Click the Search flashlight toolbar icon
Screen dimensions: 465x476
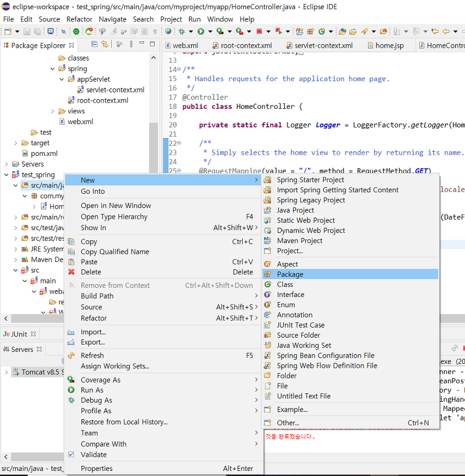click(364, 31)
